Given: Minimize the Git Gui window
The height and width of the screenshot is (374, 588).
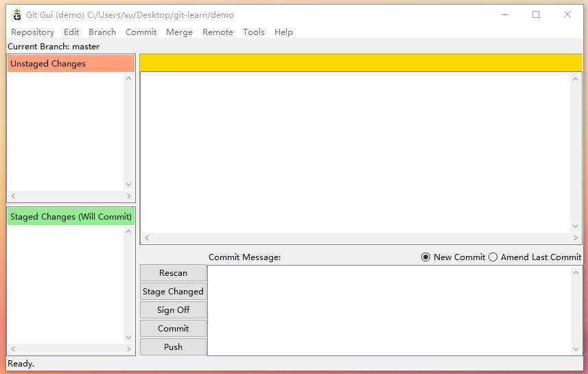Looking at the screenshot, I should point(505,14).
